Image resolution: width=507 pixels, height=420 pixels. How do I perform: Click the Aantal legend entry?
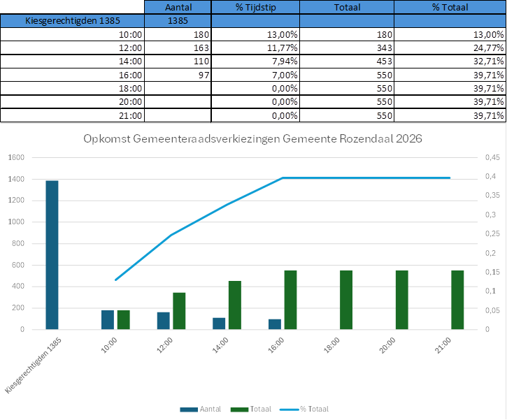coord(199,409)
